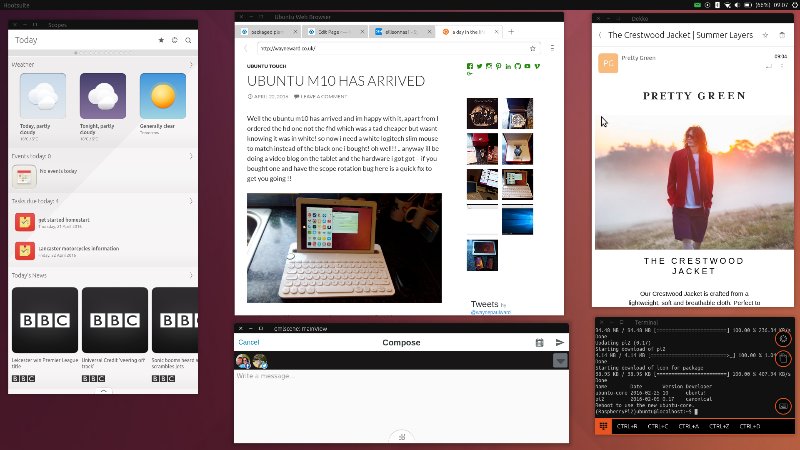The width and height of the screenshot is (800, 450).
Task: Show the on-screen keyboard from terminal button
Action: [x=783, y=406]
